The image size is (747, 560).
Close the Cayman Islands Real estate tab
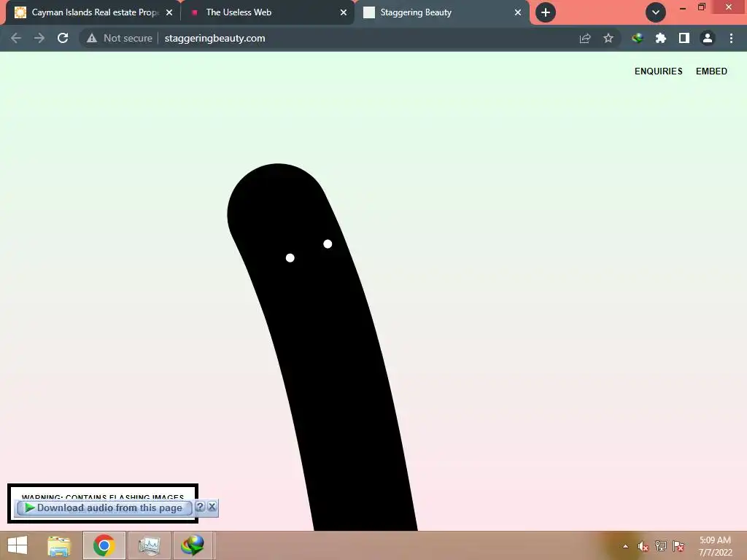(169, 13)
